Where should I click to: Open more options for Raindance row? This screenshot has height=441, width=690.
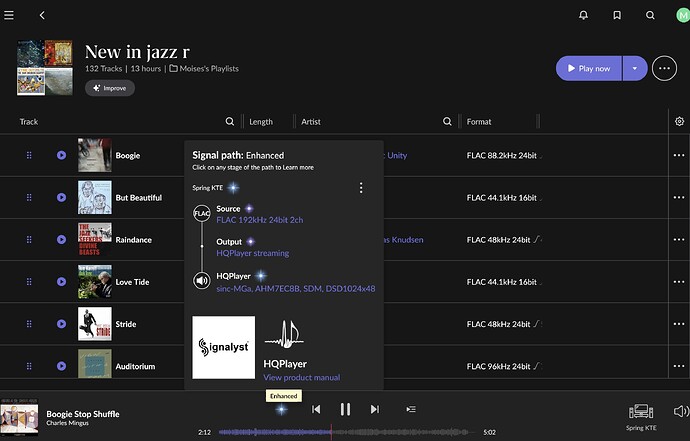click(x=679, y=239)
